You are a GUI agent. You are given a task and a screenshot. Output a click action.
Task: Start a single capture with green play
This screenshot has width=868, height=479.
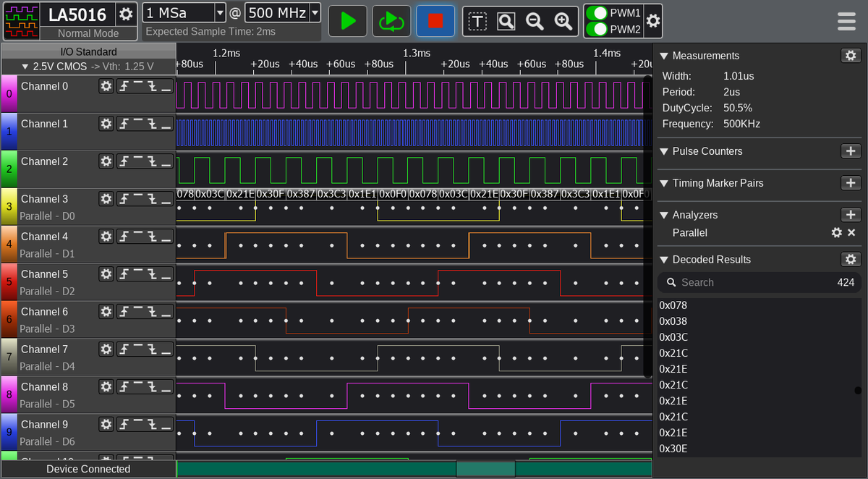point(348,21)
